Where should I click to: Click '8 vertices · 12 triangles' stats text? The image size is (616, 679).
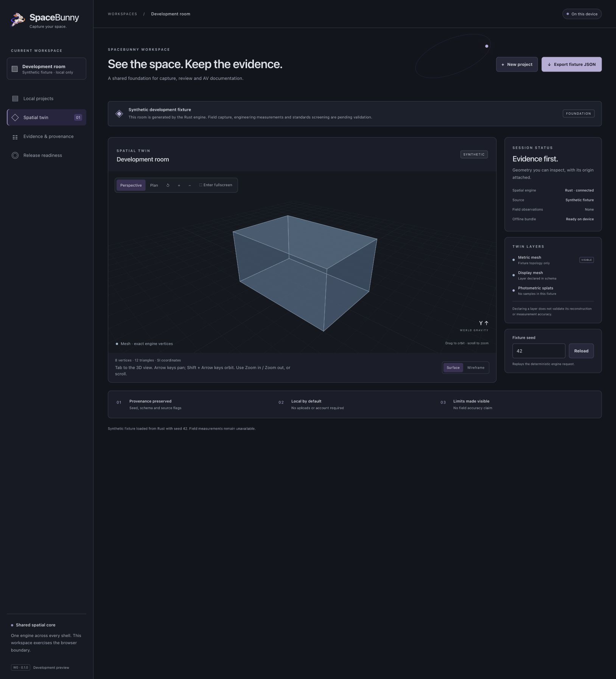(x=148, y=360)
